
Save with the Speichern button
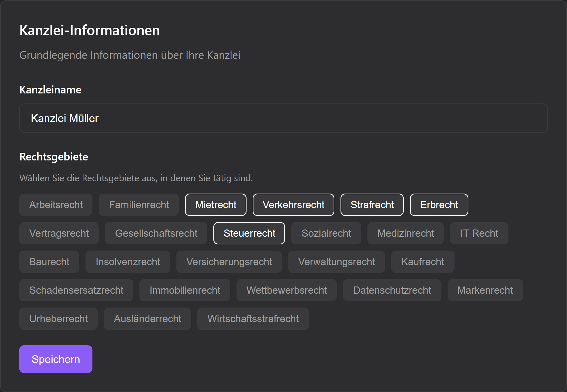[x=56, y=359]
